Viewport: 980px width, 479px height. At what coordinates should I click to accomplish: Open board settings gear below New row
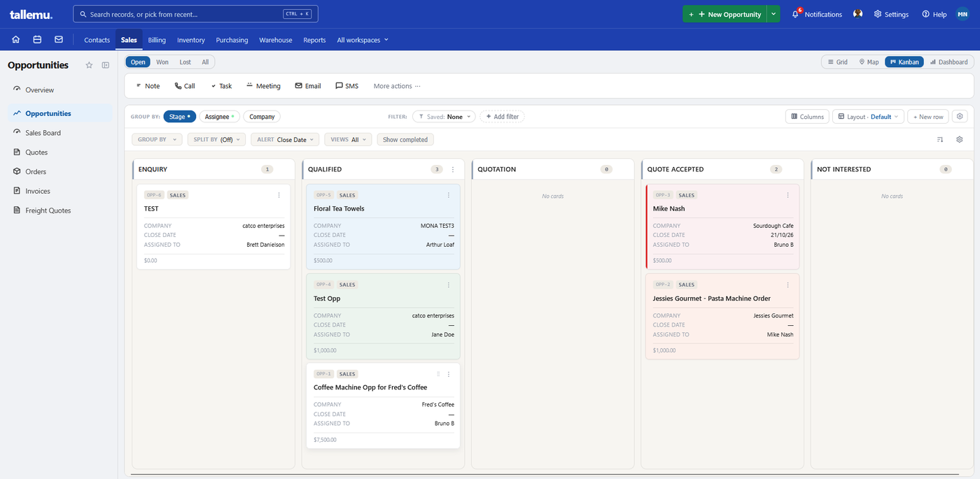[x=960, y=139]
